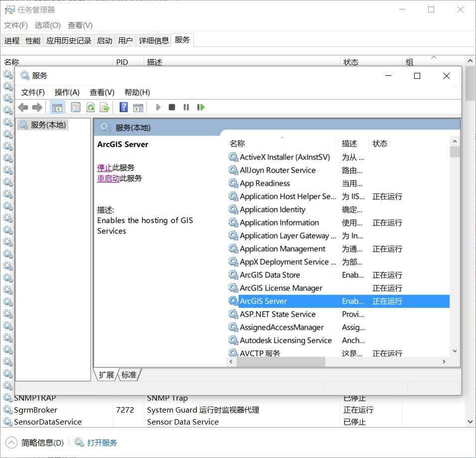
Task: Open 操作(A) menu in Services window
Action: (67, 92)
